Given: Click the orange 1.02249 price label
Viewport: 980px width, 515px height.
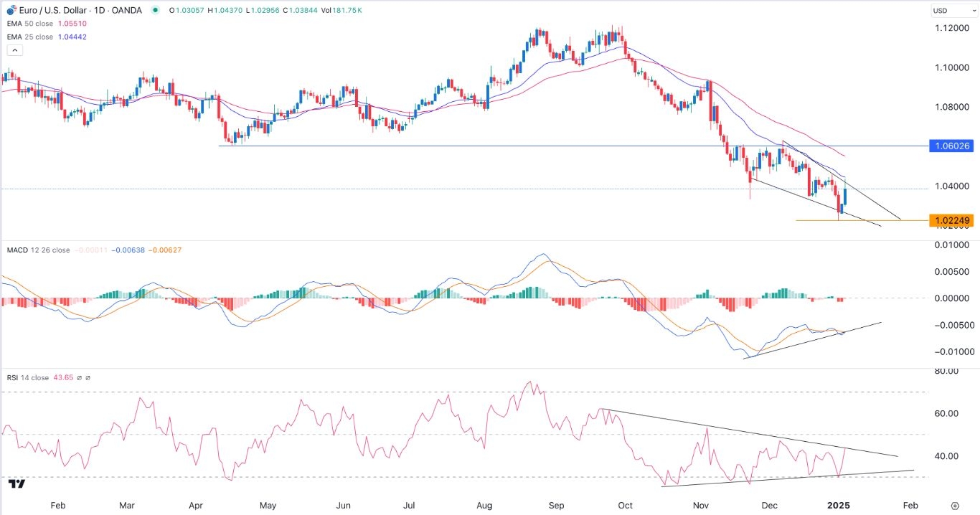Looking at the screenshot, I should pyautogui.click(x=953, y=220).
